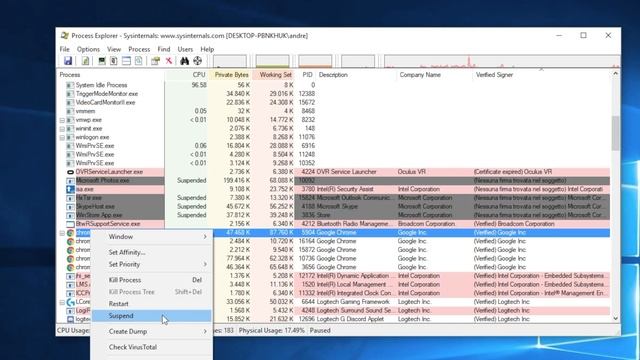Click the Save toolbar icon
Screen dimensions: 640x360
68,61
